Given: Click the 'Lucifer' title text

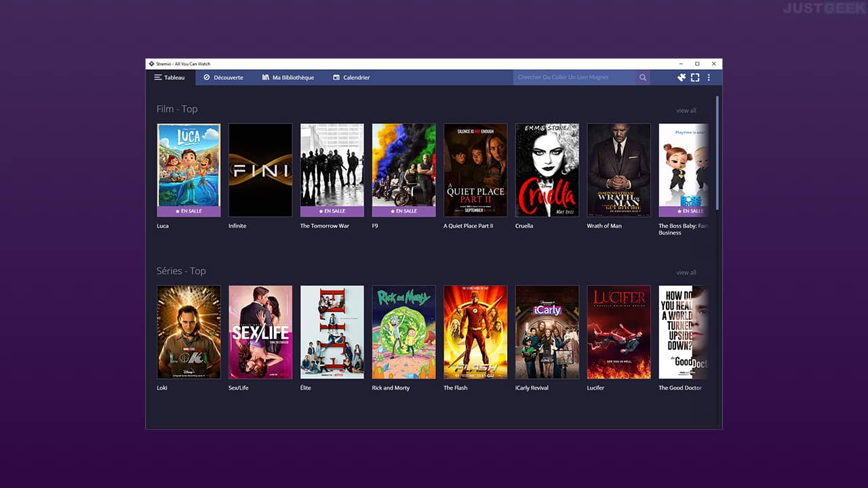Looking at the screenshot, I should pyautogui.click(x=596, y=388).
